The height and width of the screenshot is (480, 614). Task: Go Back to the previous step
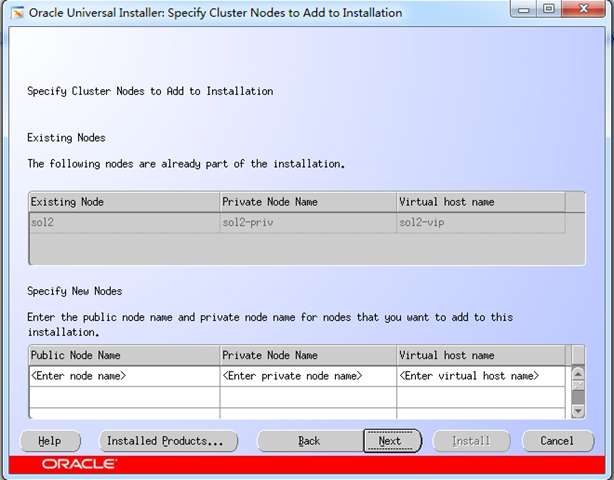point(310,441)
